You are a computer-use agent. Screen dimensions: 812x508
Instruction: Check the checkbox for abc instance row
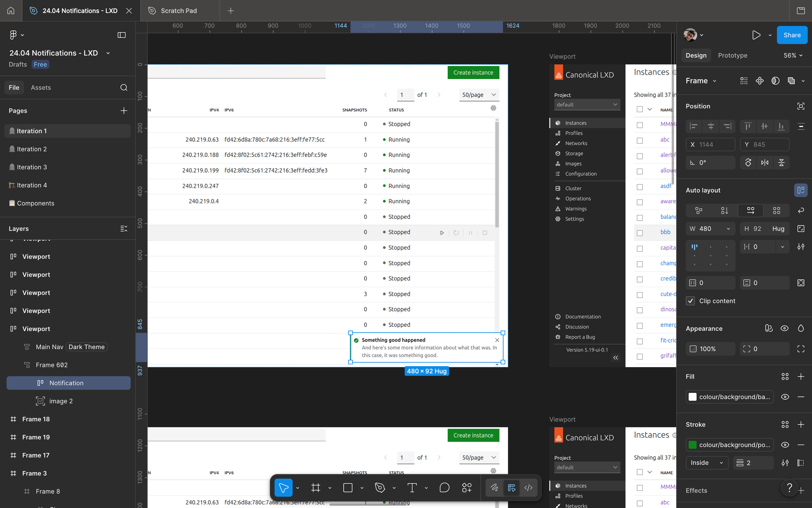640,141
